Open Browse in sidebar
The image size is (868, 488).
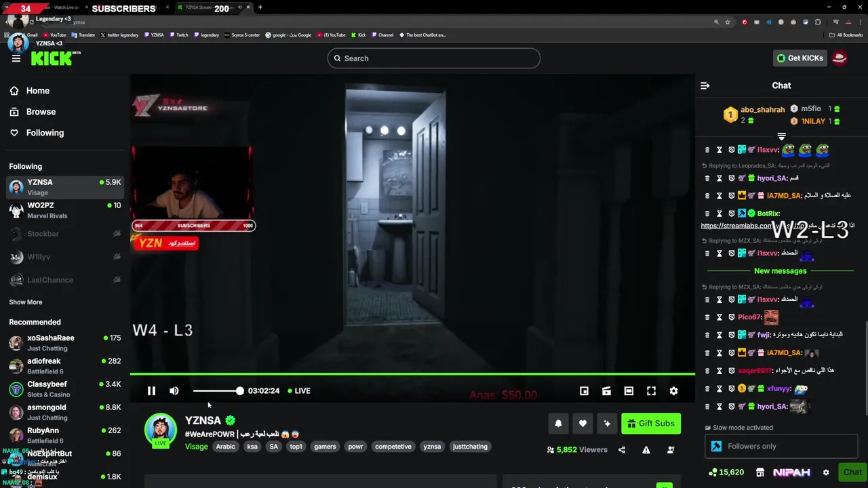tap(41, 112)
